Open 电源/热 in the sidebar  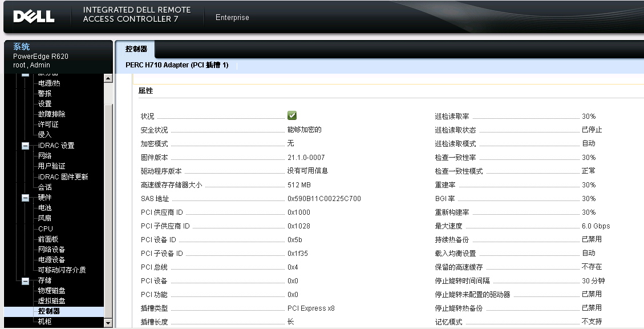click(49, 83)
